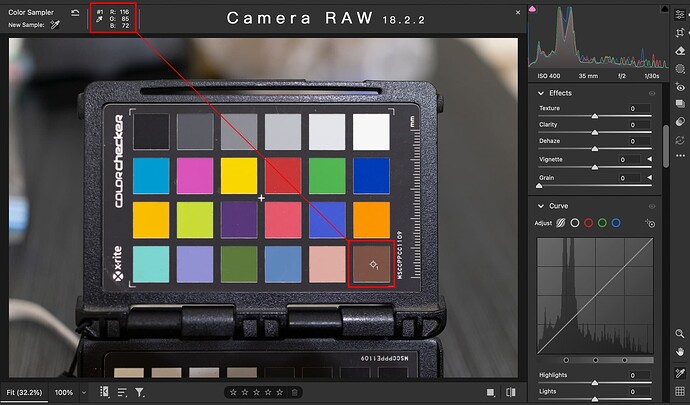This screenshot has height=405, width=690.
Task: Switch to 100% zoom view
Action: pos(64,392)
